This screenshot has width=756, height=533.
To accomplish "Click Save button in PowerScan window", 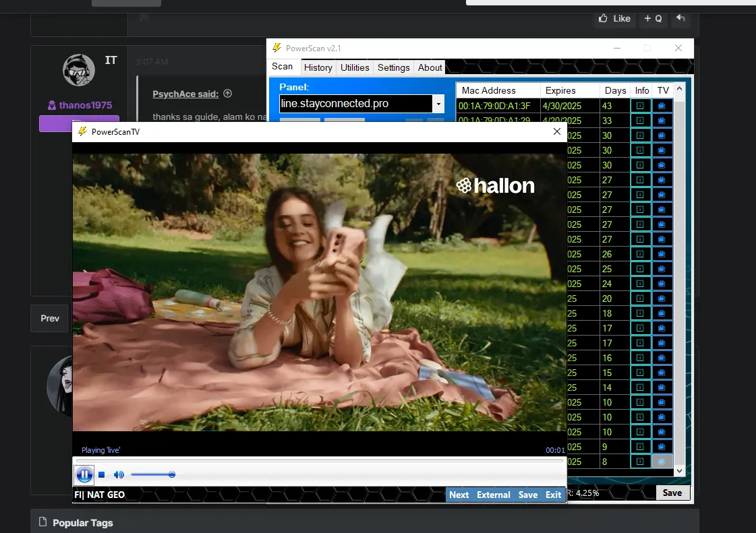I will (672, 493).
